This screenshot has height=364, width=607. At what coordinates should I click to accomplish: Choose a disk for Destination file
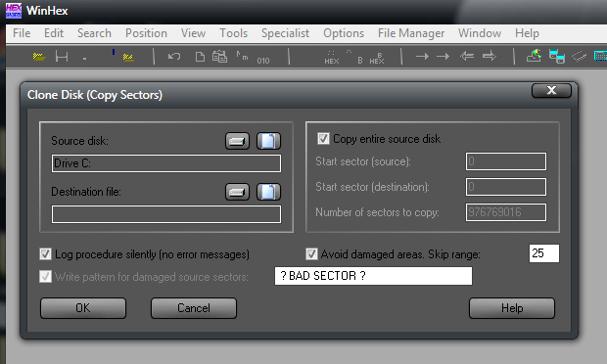(237, 192)
